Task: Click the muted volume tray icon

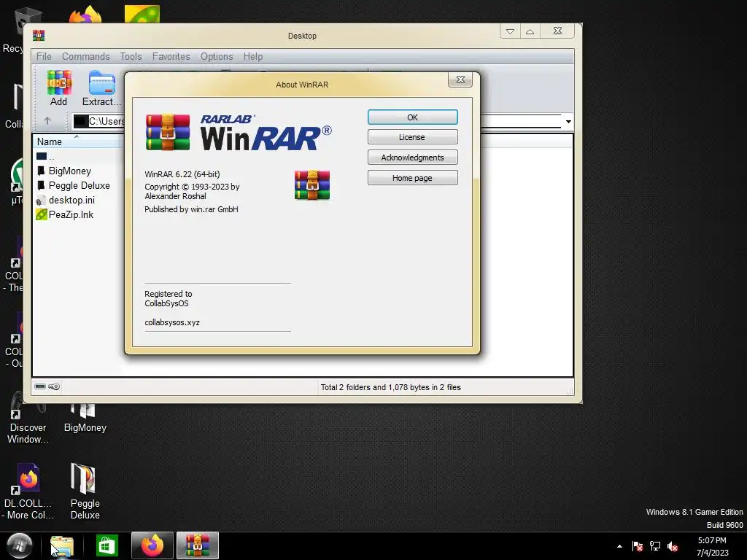Action: click(x=673, y=547)
